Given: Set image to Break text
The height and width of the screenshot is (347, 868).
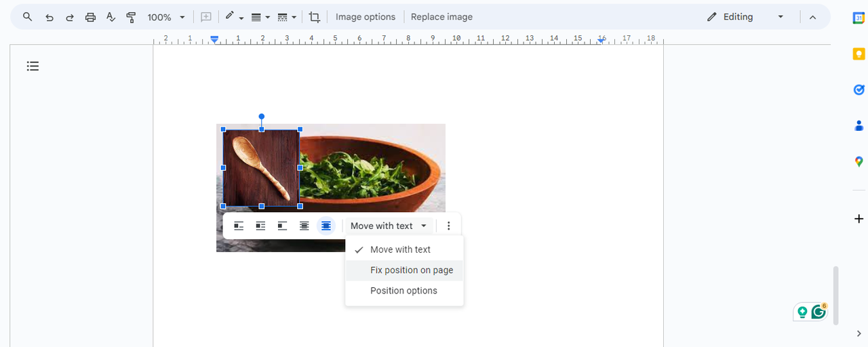Looking at the screenshot, I should click(x=282, y=226).
